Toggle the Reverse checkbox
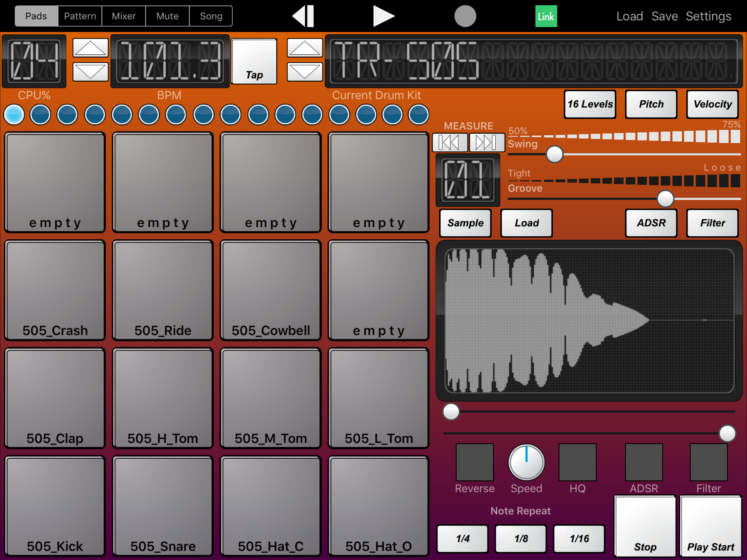747x560 pixels. click(474, 462)
